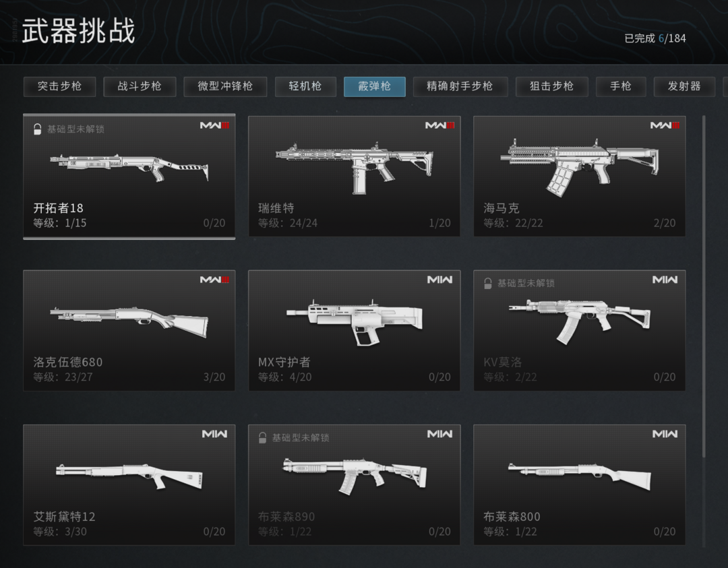This screenshot has width=728, height=568.
Task: Open the 发射器 tab
Action: click(x=684, y=86)
